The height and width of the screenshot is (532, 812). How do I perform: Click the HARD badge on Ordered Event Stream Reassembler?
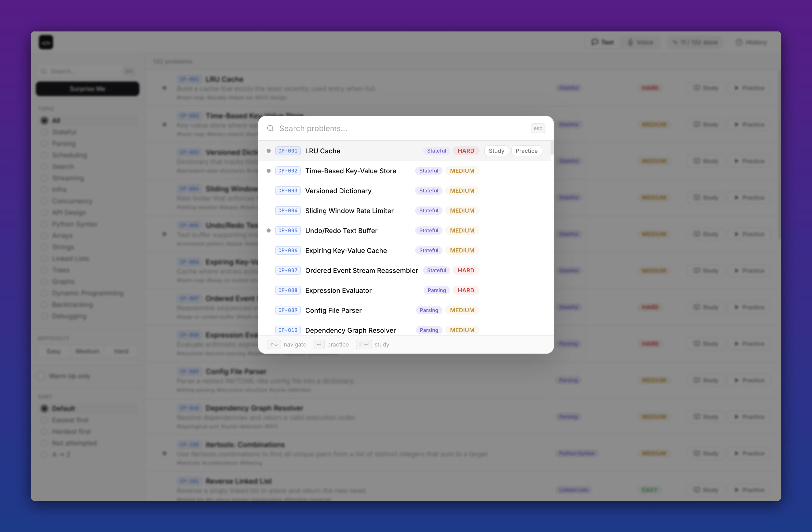tap(466, 270)
